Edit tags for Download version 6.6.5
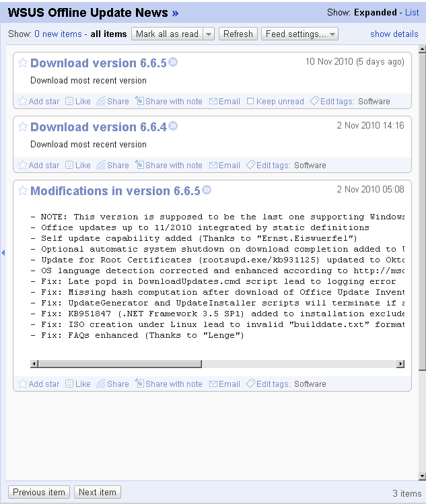Viewport: 426px width, 504px height. tap(332, 102)
